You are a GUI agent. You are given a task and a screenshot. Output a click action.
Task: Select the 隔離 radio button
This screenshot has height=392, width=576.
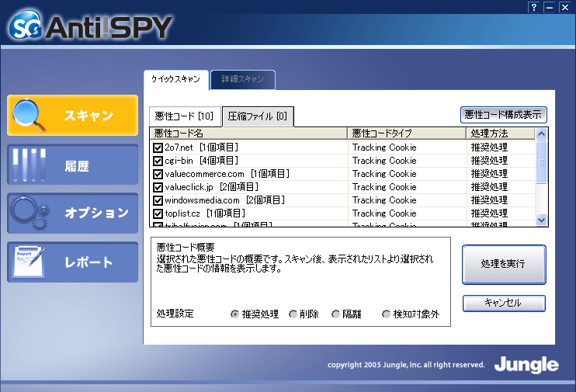pyautogui.click(x=335, y=314)
